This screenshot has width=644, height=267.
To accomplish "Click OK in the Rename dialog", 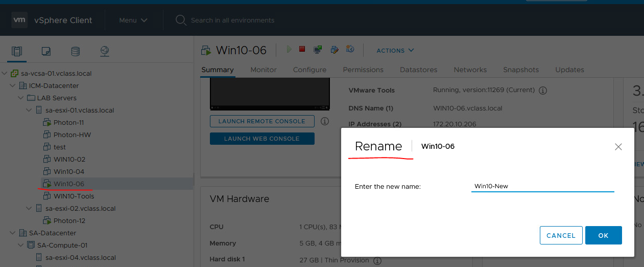I will [604, 235].
